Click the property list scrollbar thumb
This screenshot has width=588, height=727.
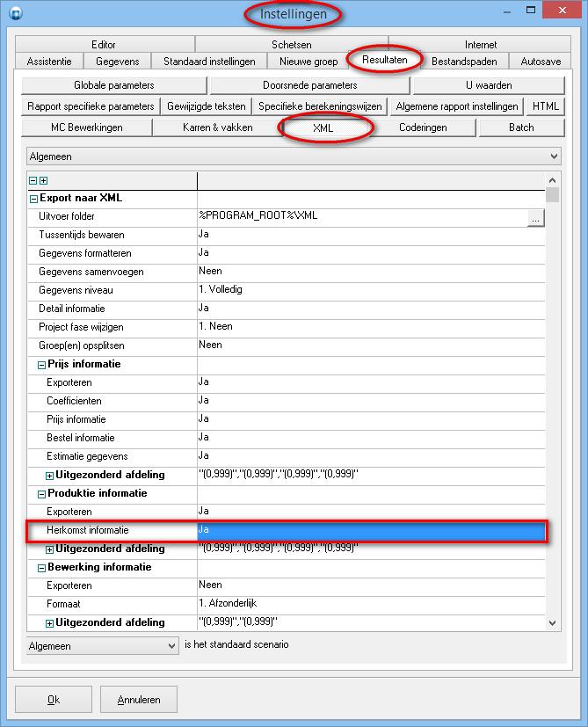click(x=552, y=195)
